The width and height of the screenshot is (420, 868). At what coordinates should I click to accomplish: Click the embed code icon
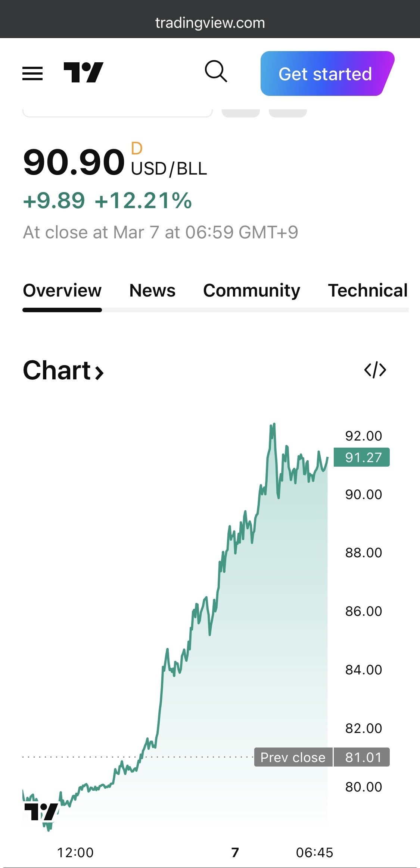pyautogui.click(x=375, y=370)
